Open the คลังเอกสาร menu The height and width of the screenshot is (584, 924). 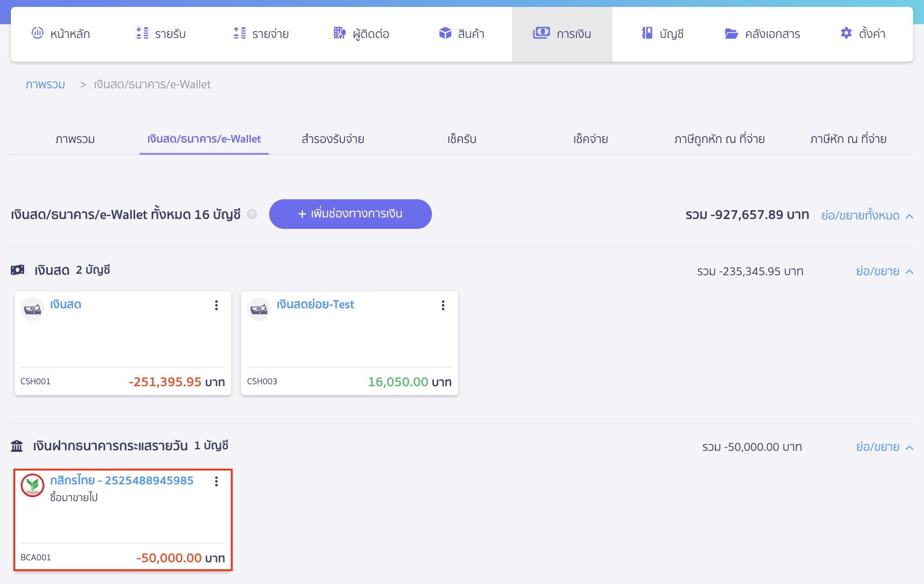pyautogui.click(x=762, y=34)
